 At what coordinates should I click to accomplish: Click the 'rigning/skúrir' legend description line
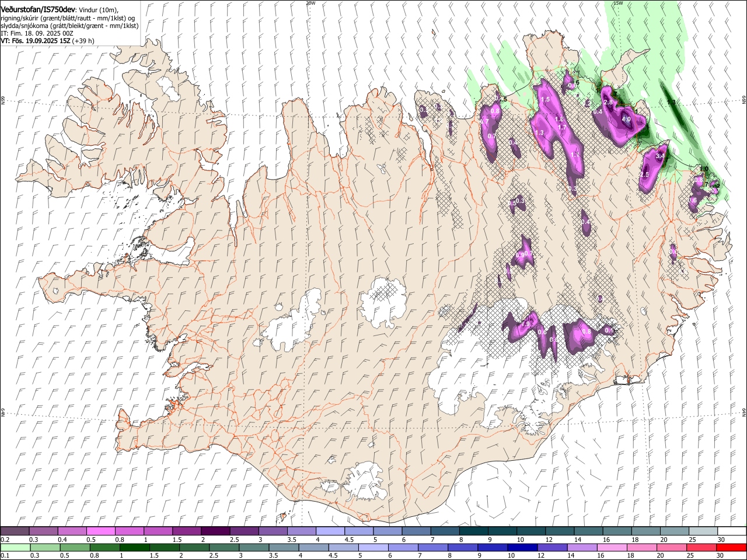click(68, 18)
